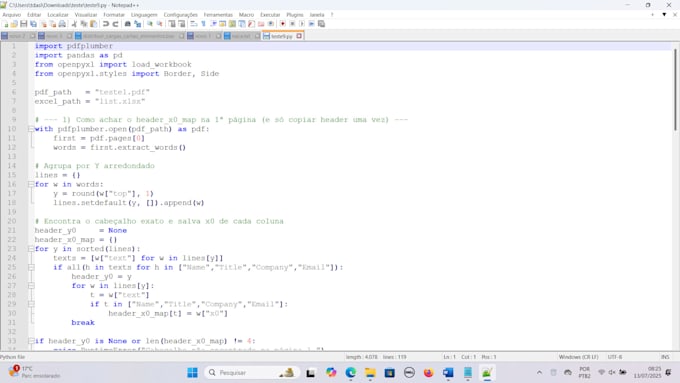
Task: Save the current file using the Save icon
Action: (23, 24)
